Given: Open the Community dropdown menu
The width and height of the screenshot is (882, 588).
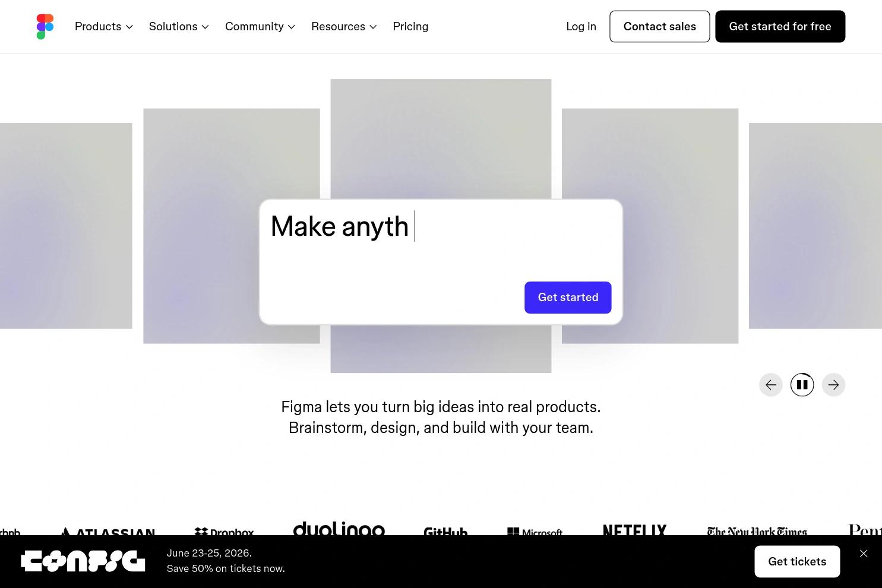Looking at the screenshot, I should [260, 27].
